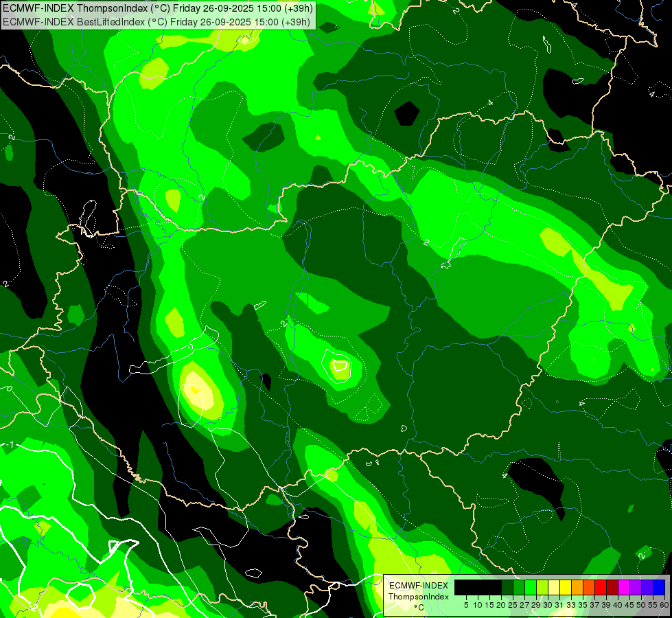
Task: Click the yellow-green 29-30 legend swatch
Action: pyautogui.click(x=542, y=587)
